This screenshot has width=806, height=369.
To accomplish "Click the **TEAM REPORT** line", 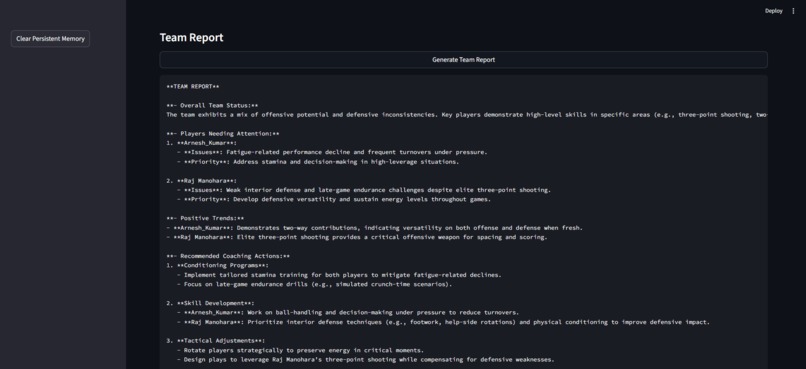I will tap(193, 86).
